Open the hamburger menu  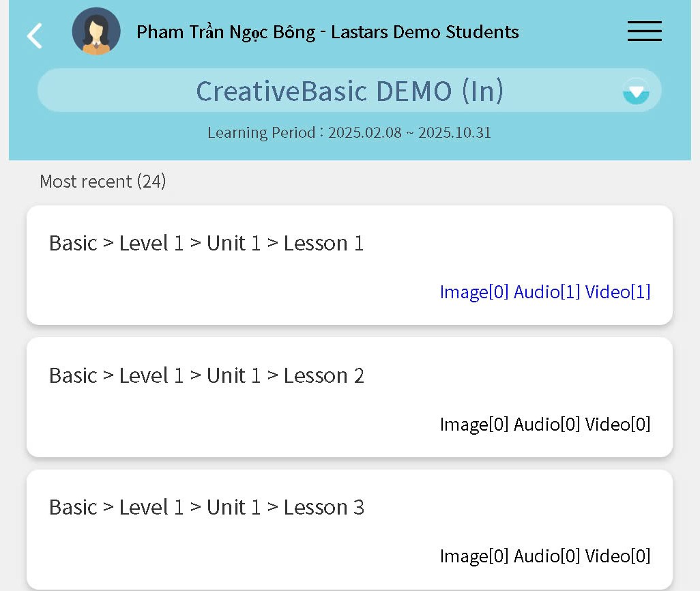pyautogui.click(x=644, y=31)
